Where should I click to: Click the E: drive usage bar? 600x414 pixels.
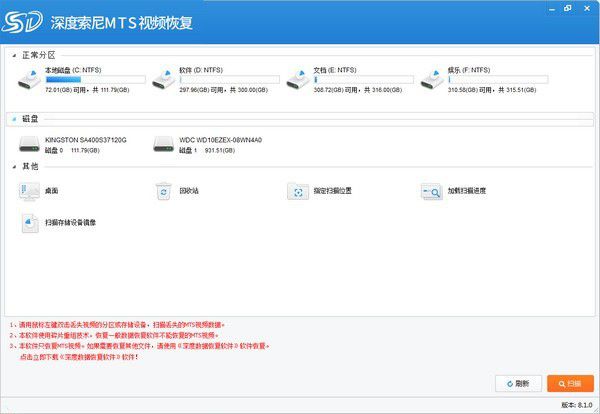[x=364, y=80]
